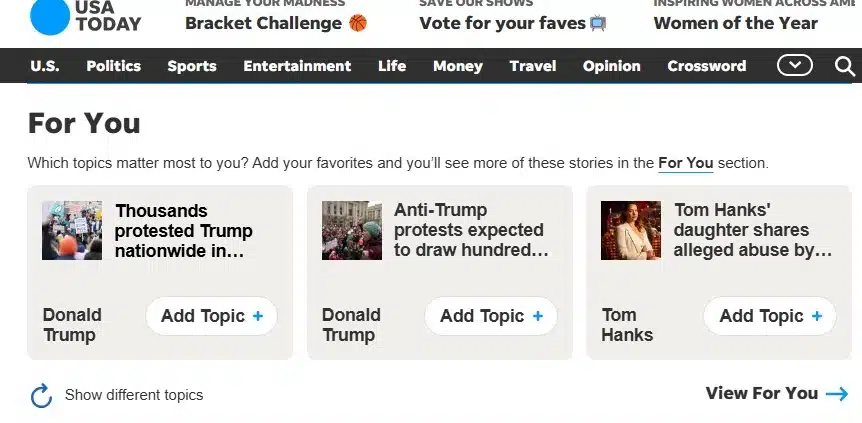The width and height of the screenshot is (862, 423).
Task: Follow the underlined For You link in the description
Action: click(x=686, y=163)
